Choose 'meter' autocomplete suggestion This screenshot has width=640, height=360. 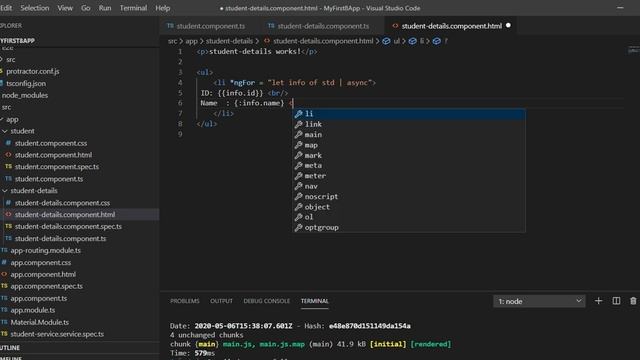tap(409, 176)
